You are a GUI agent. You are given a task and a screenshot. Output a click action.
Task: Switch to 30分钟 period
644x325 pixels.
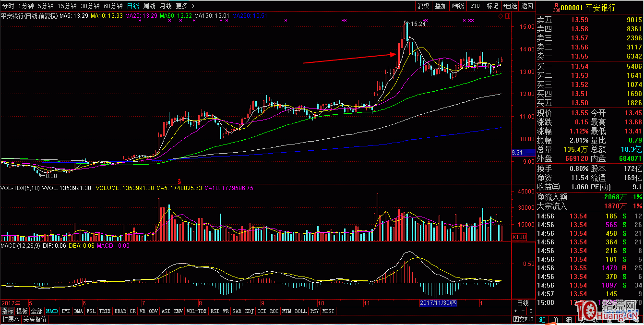click(90, 6)
